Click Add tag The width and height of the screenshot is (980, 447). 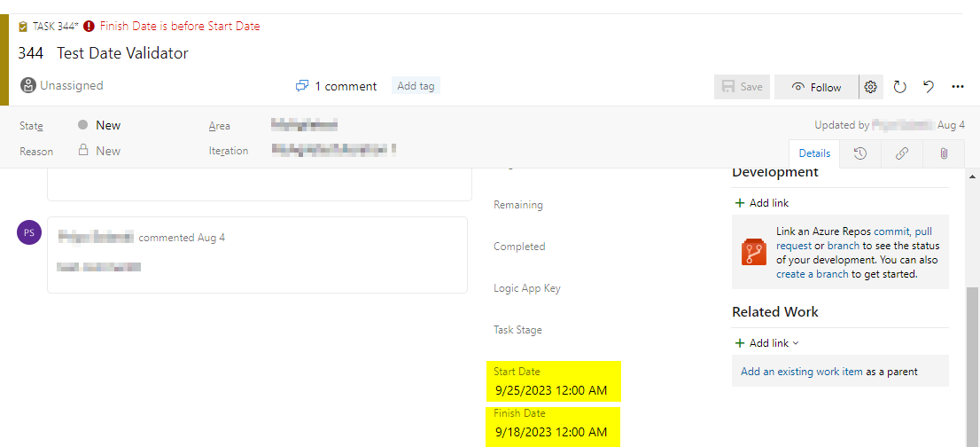pyautogui.click(x=416, y=86)
